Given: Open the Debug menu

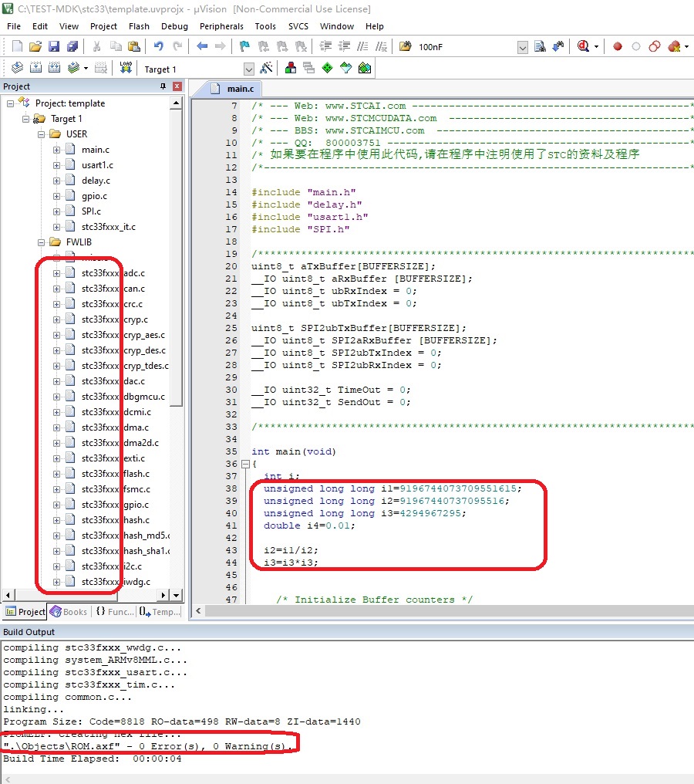Looking at the screenshot, I should [x=174, y=26].
